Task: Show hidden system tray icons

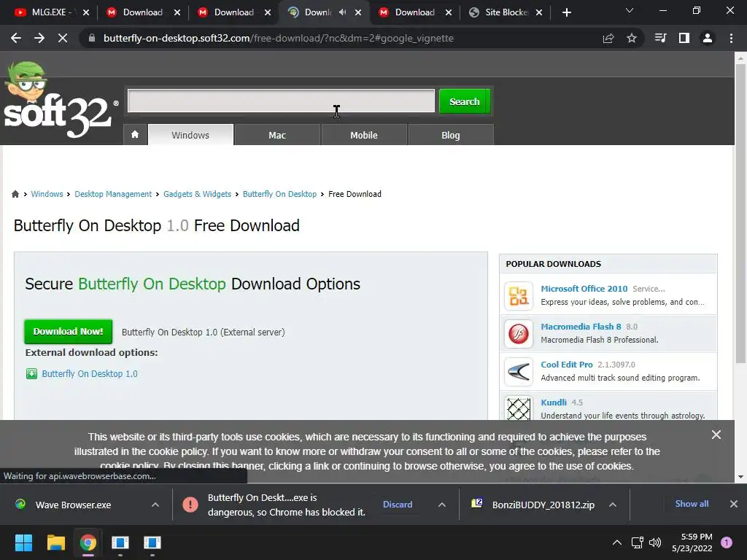Action: click(x=616, y=542)
